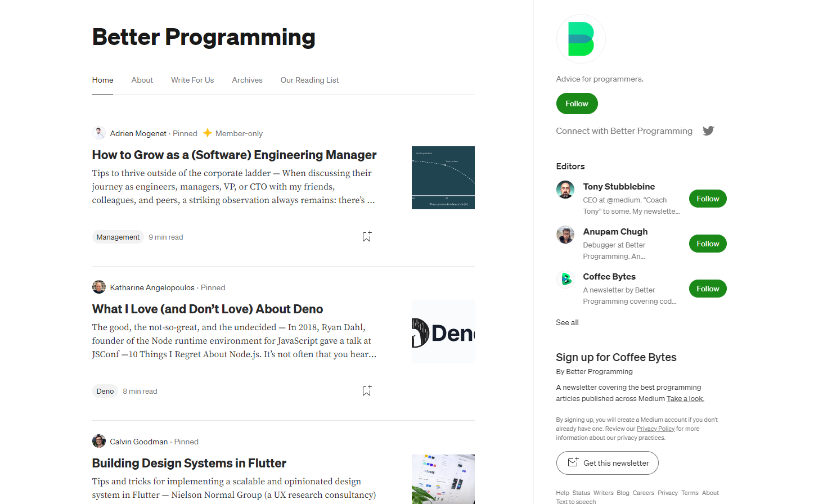
Task: Follow the Coffee Bytes newsletter editor
Action: tap(708, 289)
